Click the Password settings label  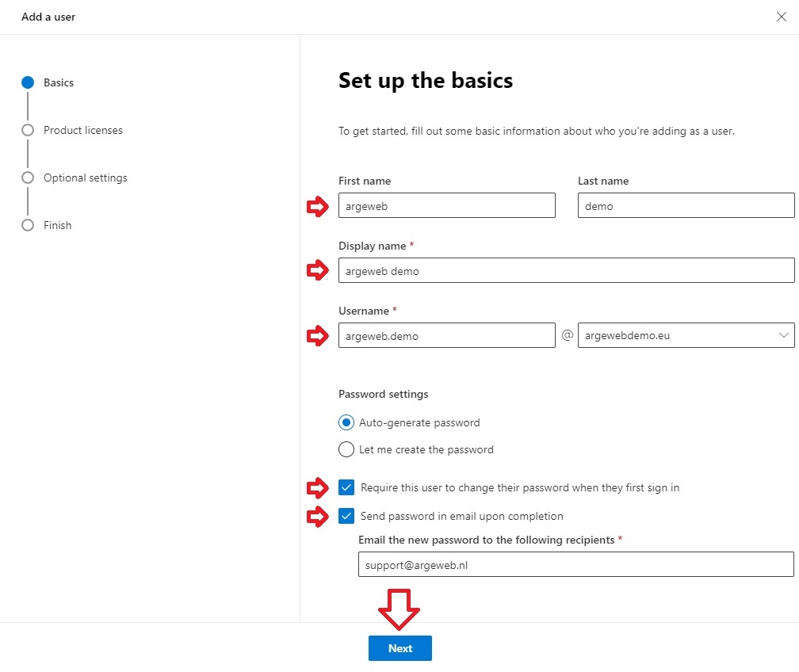[383, 394]
